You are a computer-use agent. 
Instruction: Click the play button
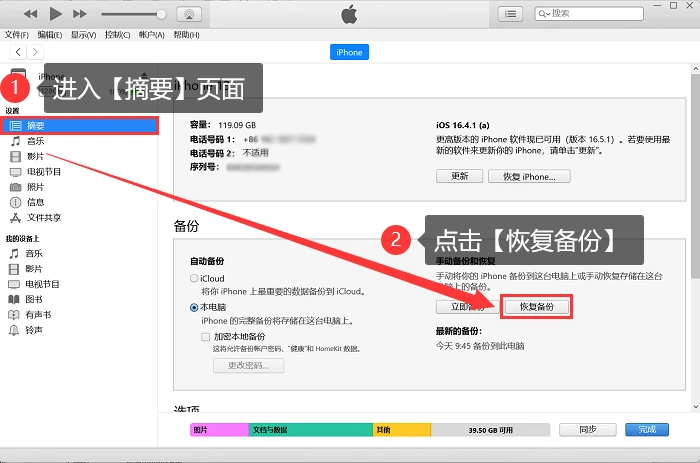click(x=55, y=14)
